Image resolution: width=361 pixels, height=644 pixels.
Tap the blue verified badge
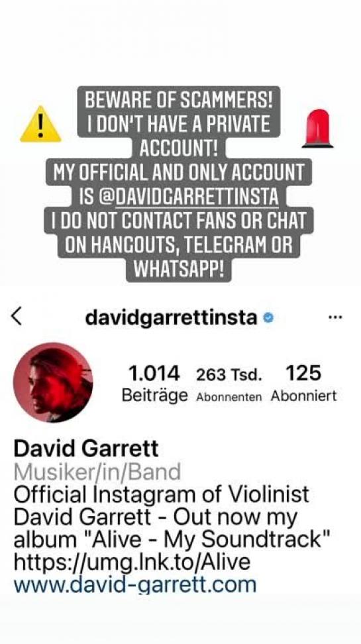click(x=268, y=317)
